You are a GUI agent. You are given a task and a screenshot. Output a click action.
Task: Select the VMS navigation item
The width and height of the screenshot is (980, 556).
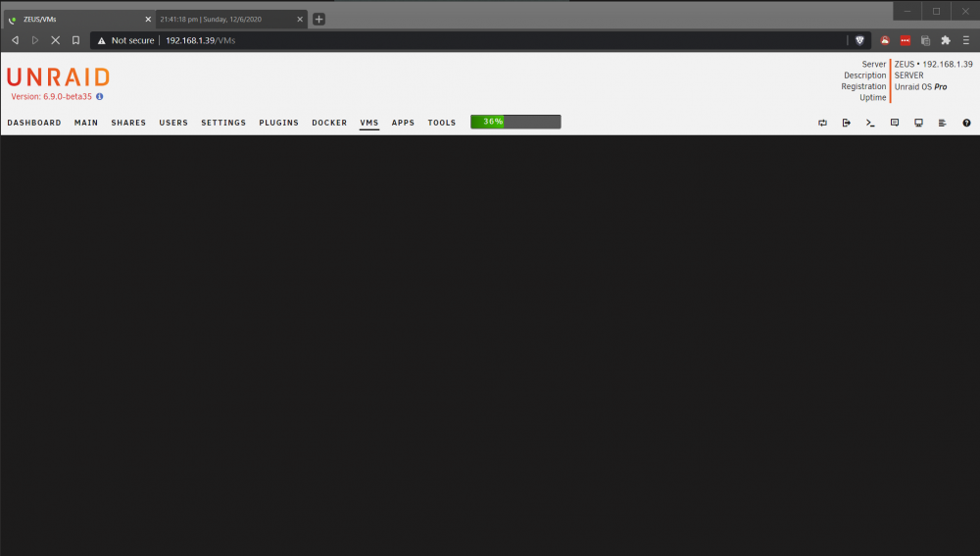[x=369, y=123]
